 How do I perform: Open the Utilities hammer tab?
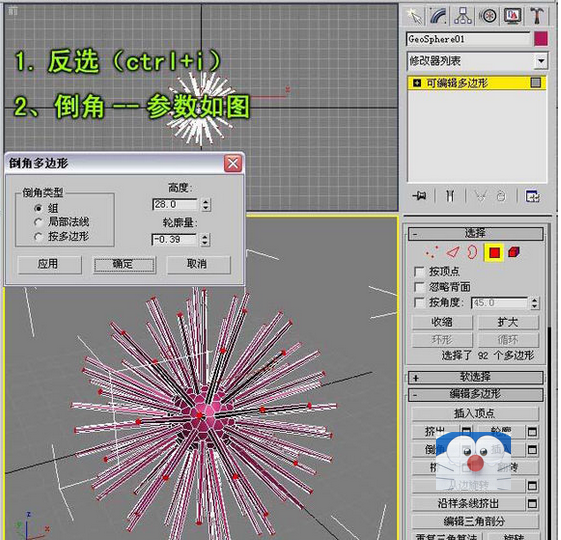[537, 16]
